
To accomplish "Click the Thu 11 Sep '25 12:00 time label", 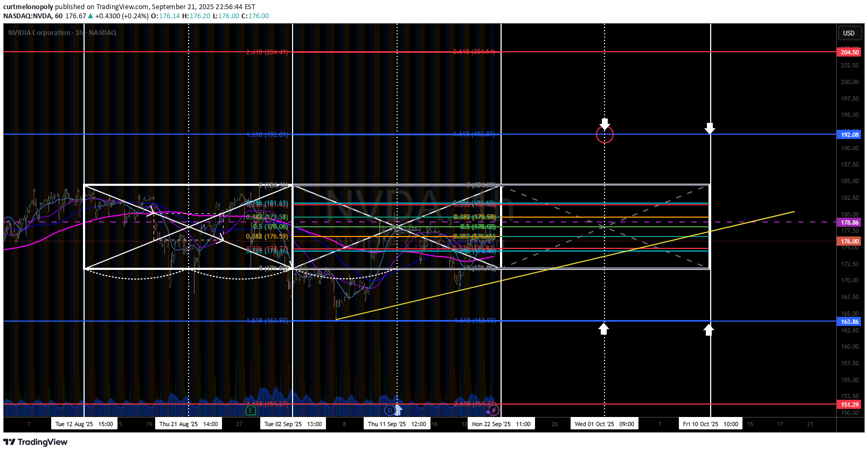I will (397, 424).
